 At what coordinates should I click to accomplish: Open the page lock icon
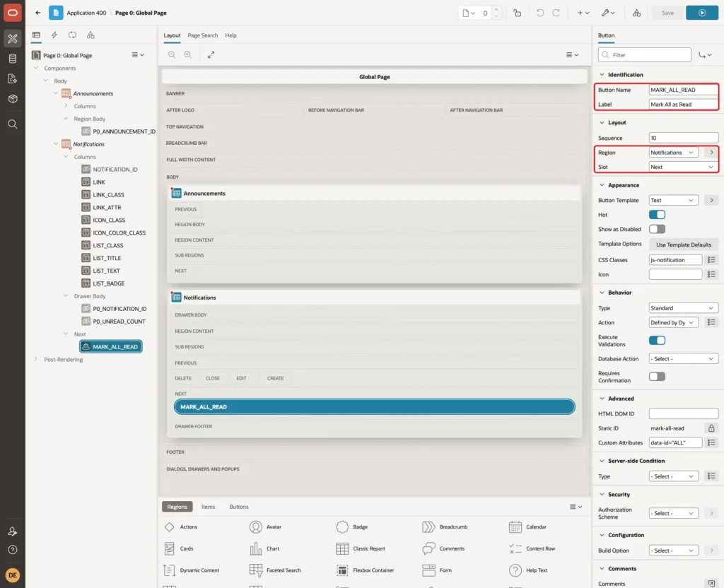[517, 13]
